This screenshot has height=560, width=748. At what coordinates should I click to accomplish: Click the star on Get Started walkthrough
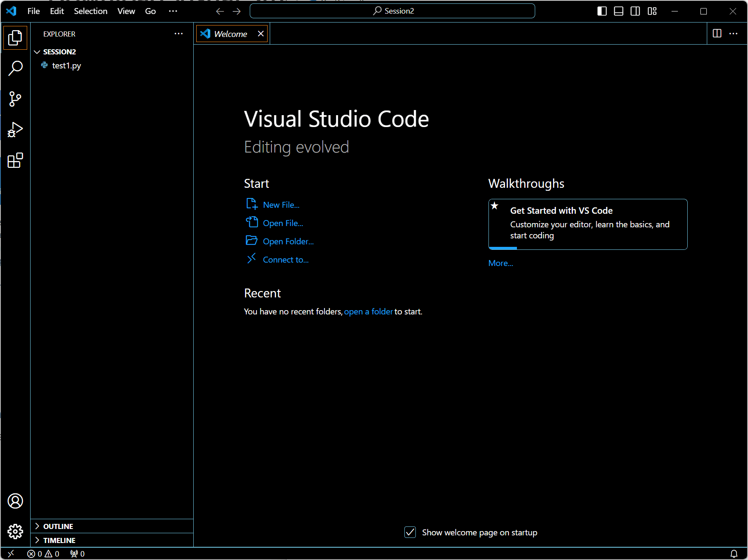tap(494, 206)
